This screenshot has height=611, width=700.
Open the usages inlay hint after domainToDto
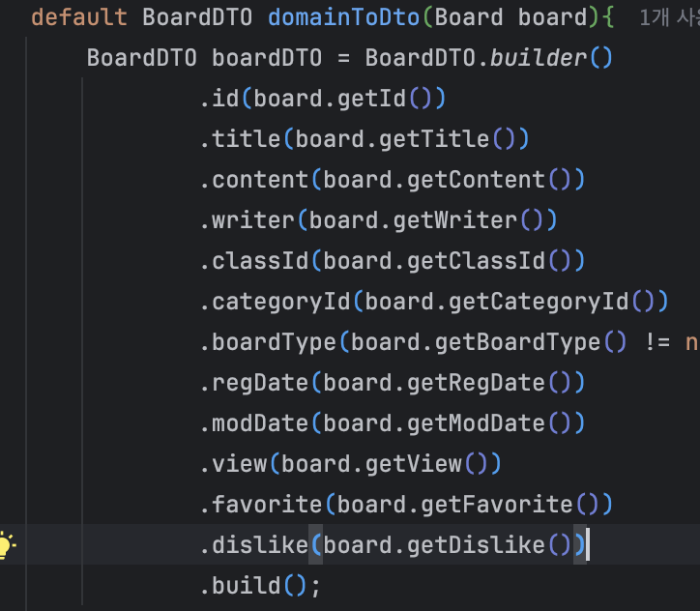669,17
